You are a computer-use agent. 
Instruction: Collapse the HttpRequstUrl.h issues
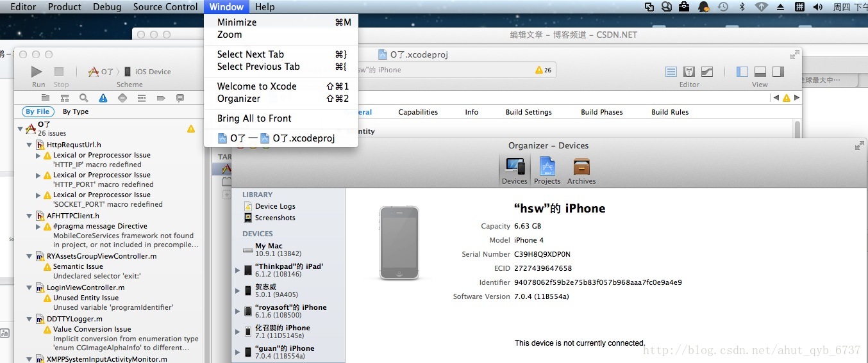click(29, 145)
